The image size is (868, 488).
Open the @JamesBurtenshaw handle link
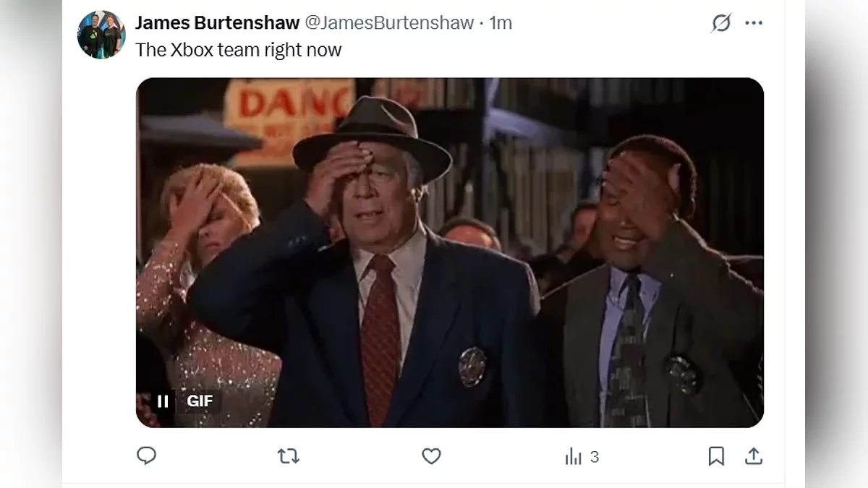389,22
